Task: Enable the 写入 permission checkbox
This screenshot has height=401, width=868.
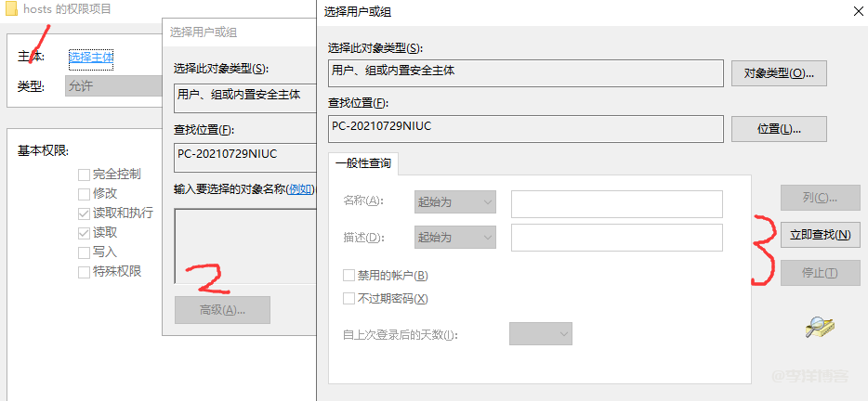Action: coord(85,252)
